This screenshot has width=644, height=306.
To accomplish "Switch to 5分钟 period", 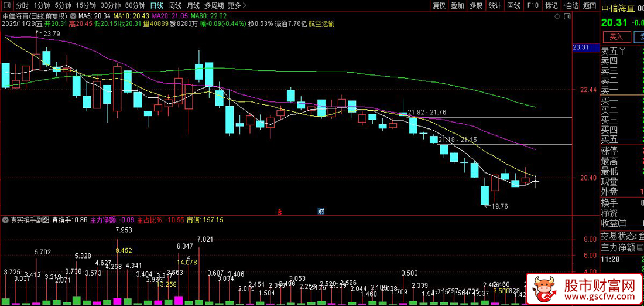I will tap(63, 5).
